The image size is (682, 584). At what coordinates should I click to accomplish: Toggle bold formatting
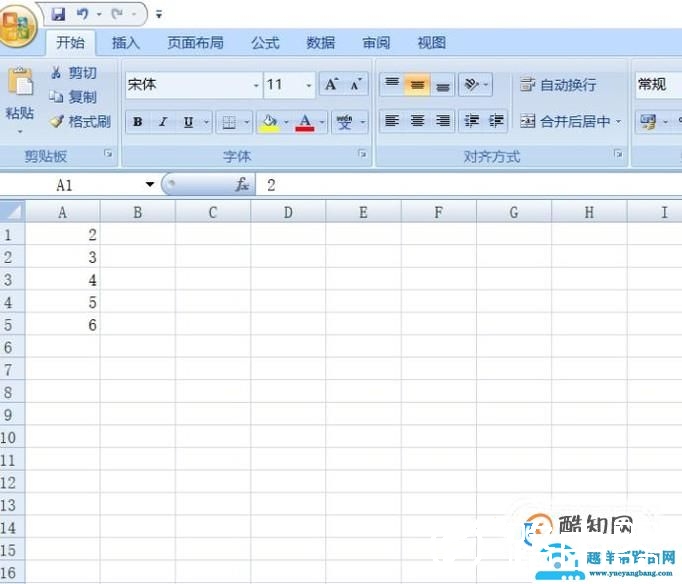pos(137,122)
